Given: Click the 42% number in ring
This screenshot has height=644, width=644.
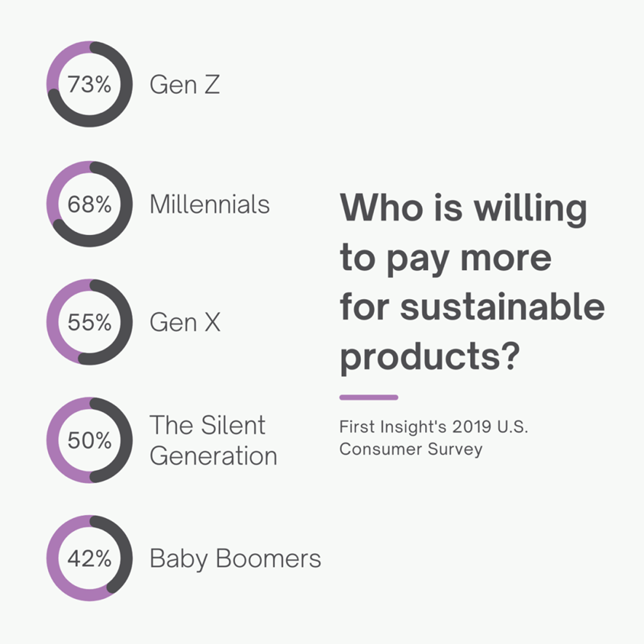Looking at the screenshot, I should (x=90, y=559).
